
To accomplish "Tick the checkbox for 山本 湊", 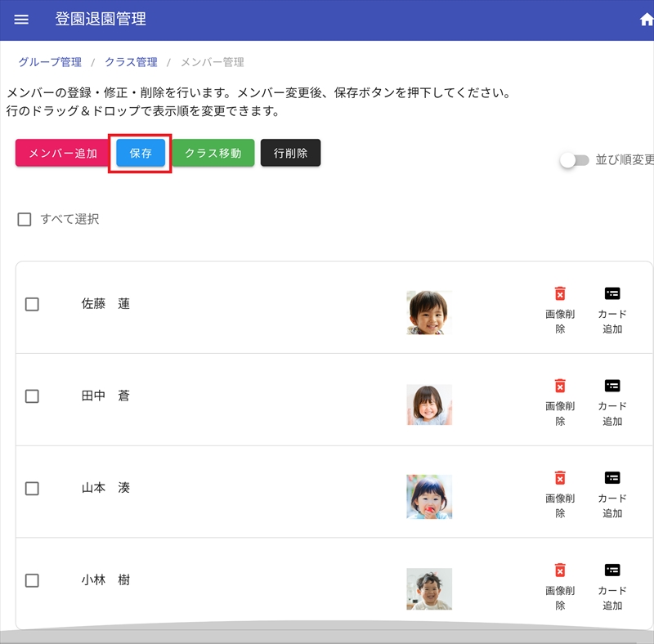I will pos(32,489).
